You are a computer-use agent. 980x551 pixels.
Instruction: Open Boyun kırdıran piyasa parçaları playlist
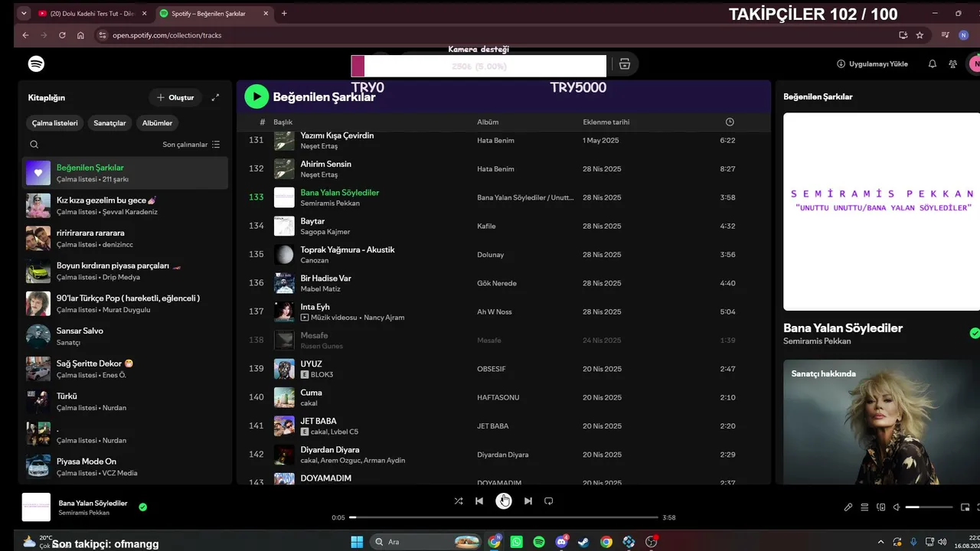(x=125, y=271)
